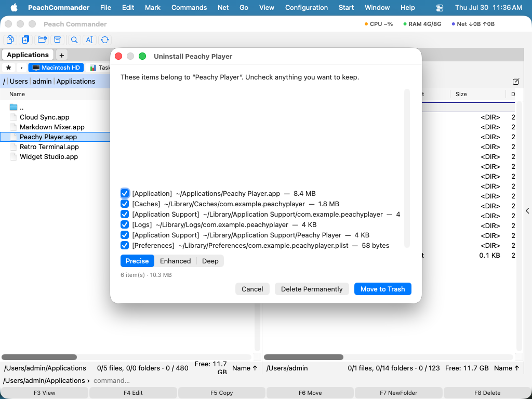Open the Net menu
This screenshot has width=532, height=399.
223,7
